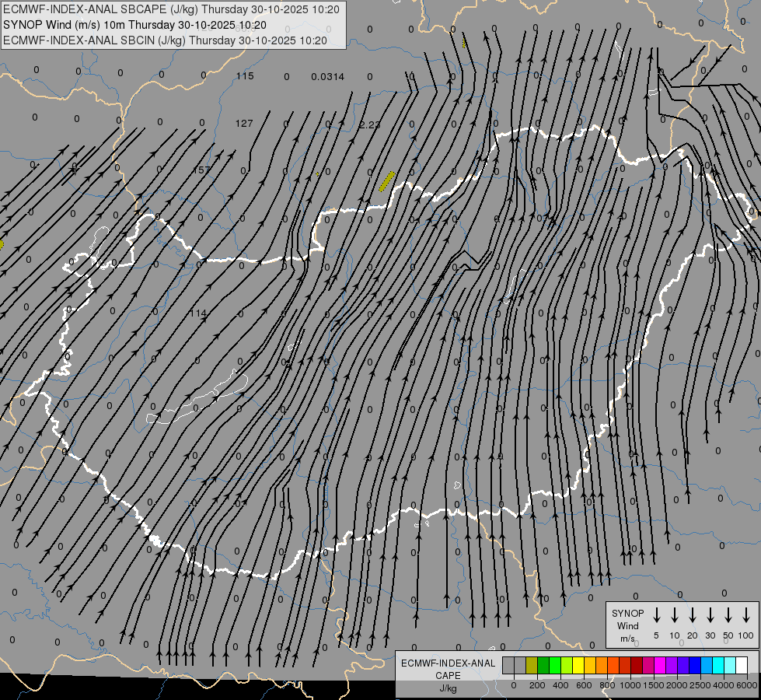Screen dimensions: 761x700
Task: Click the 800 label on CAPE scale
Action: [x=607, y=685]
